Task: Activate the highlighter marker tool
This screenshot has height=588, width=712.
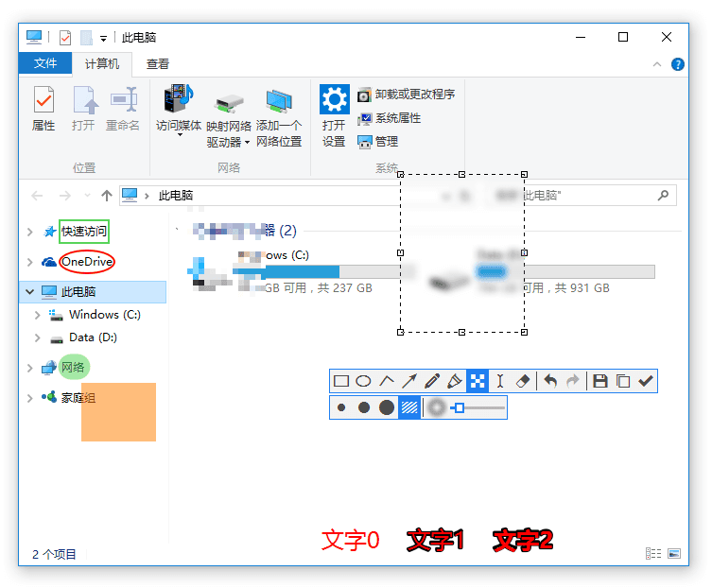Action: point(455,381)
